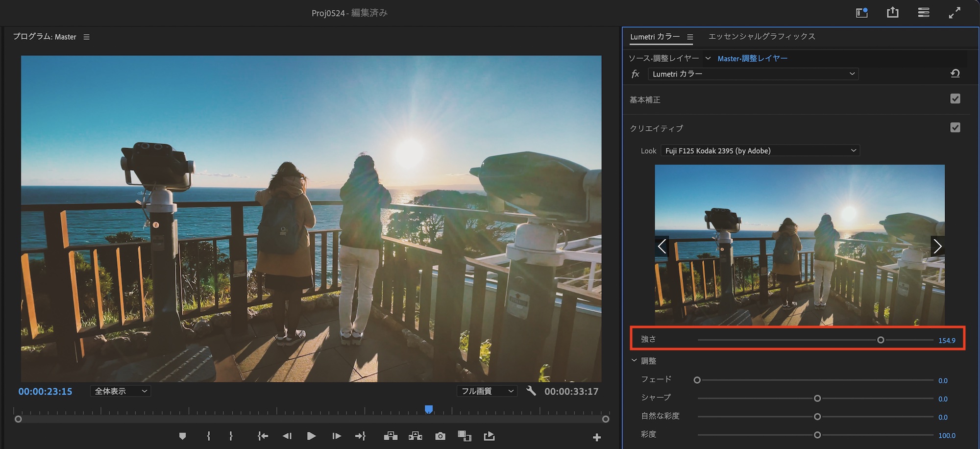This screenshot has width=980, height=449.
Task: Collapse the 調整 section
Action: tap(634, 360)
